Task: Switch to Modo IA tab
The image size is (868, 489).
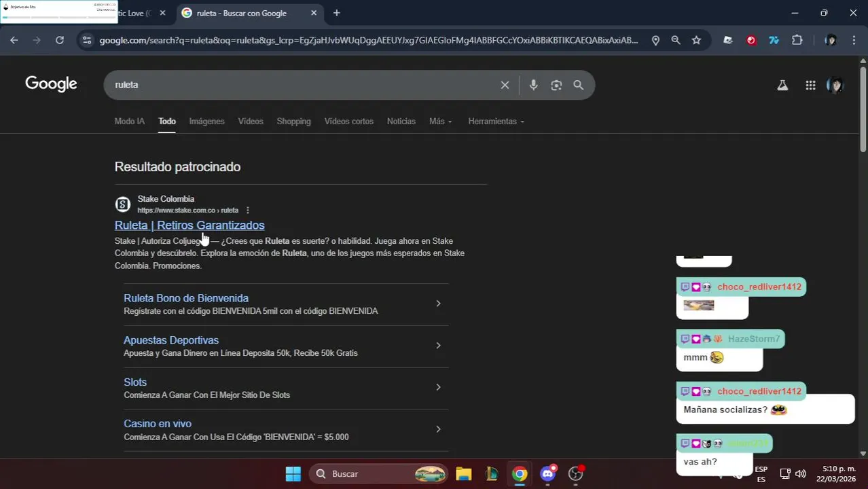Action: [129, 122]
